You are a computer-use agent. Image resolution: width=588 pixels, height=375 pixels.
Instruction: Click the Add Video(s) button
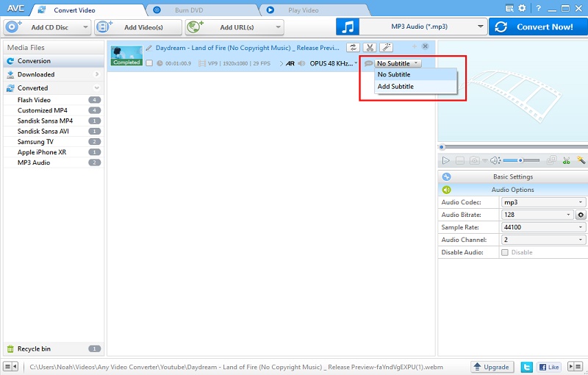tap(138, 27)
